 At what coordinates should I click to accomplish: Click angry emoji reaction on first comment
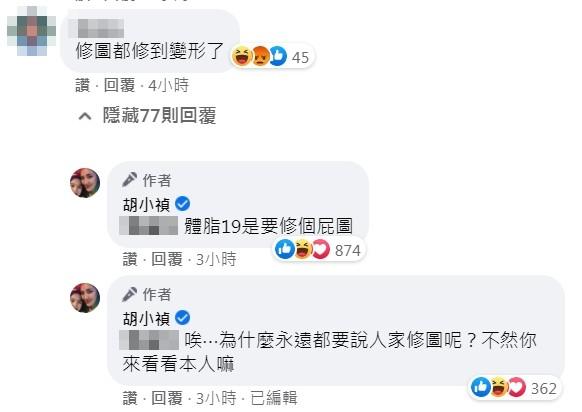[x=261, y=56]
